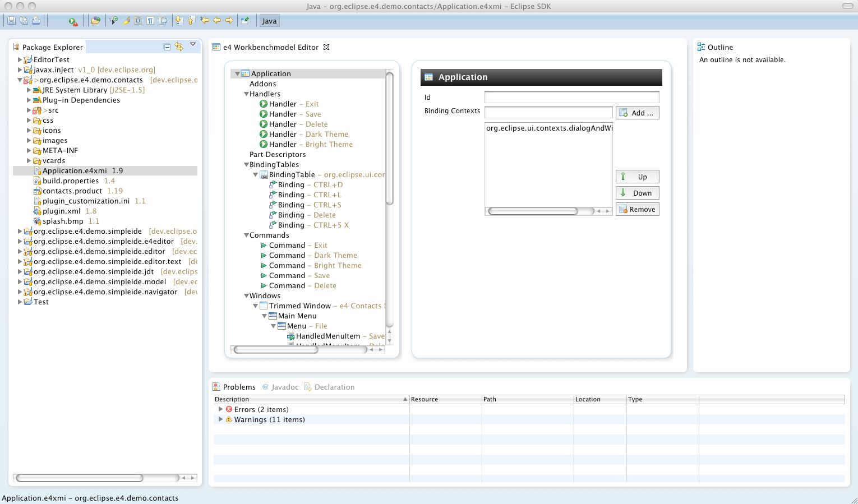Click the folder-shaped icon in the main toolbar

[x=96, y=21]
